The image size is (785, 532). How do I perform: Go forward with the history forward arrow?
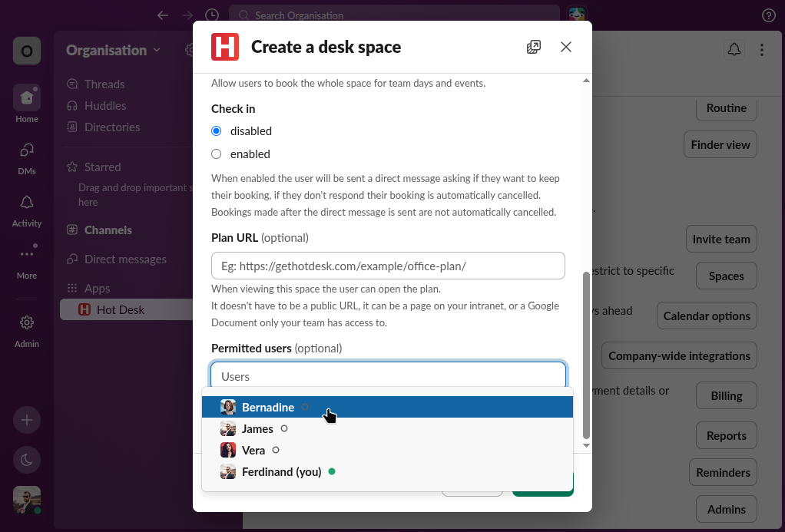tap(187, 15)
